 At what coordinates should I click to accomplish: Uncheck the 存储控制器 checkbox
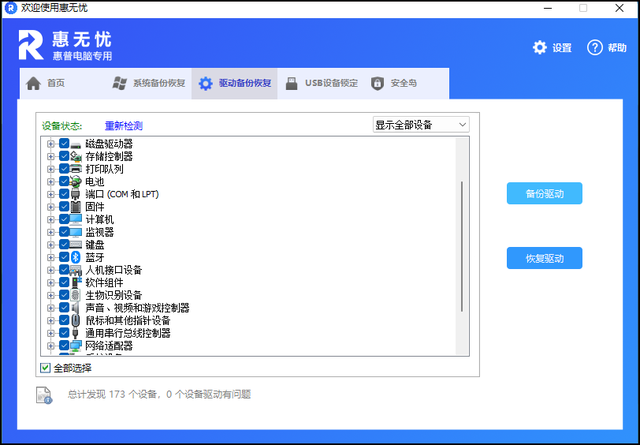[x=64, y=156]
